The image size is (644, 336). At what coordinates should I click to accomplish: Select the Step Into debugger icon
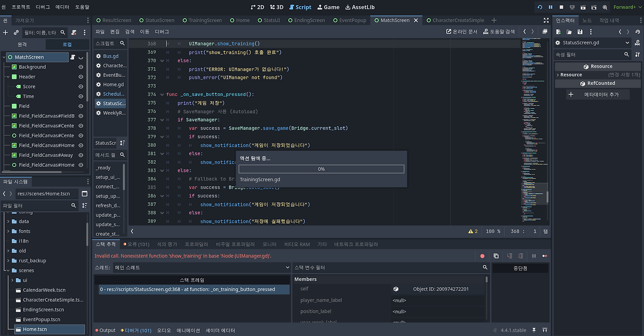click(510, 256)
